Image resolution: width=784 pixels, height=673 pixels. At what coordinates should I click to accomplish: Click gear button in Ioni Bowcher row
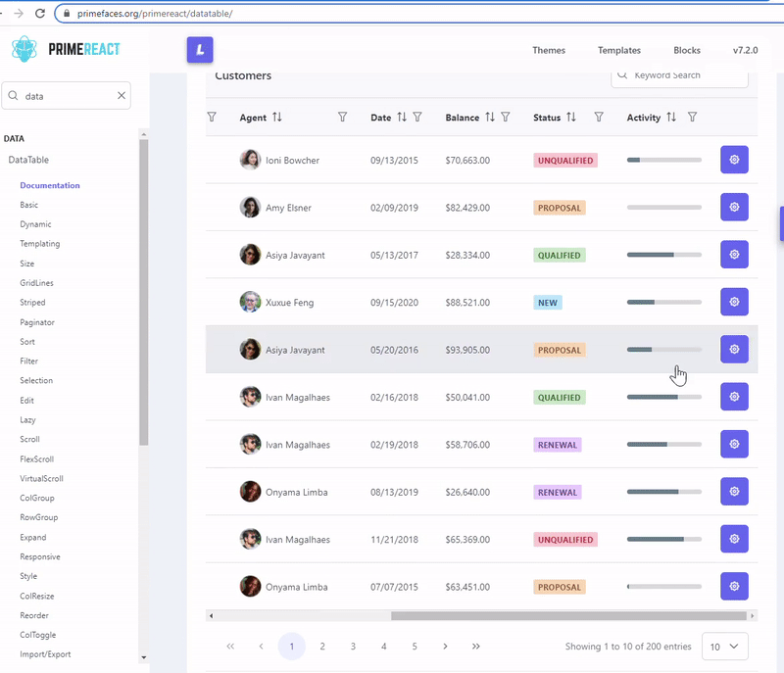pyautogui.click(x=734, y=160)
